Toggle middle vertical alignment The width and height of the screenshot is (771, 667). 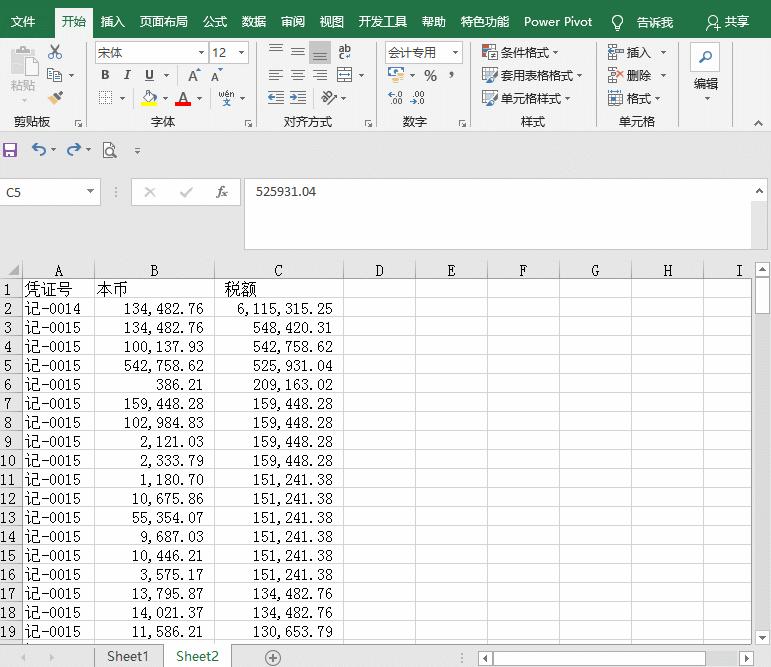click(x=297, y=51)
